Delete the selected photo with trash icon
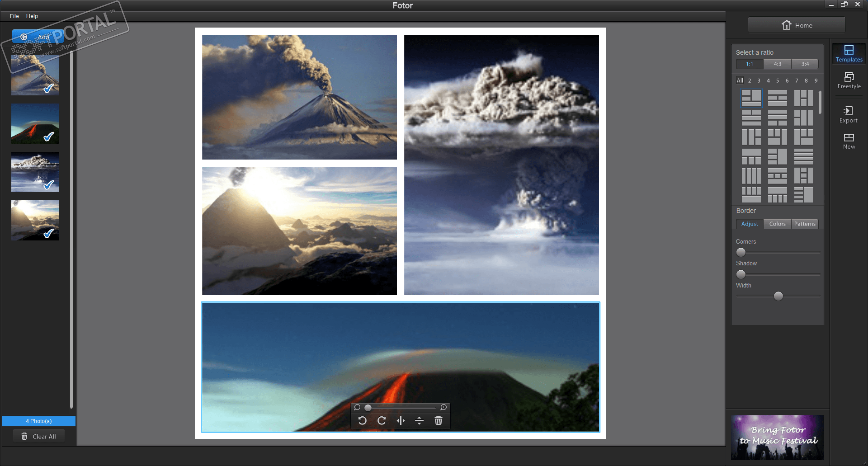The width and height of the screenshot is (868, 466). click(439, 421)
